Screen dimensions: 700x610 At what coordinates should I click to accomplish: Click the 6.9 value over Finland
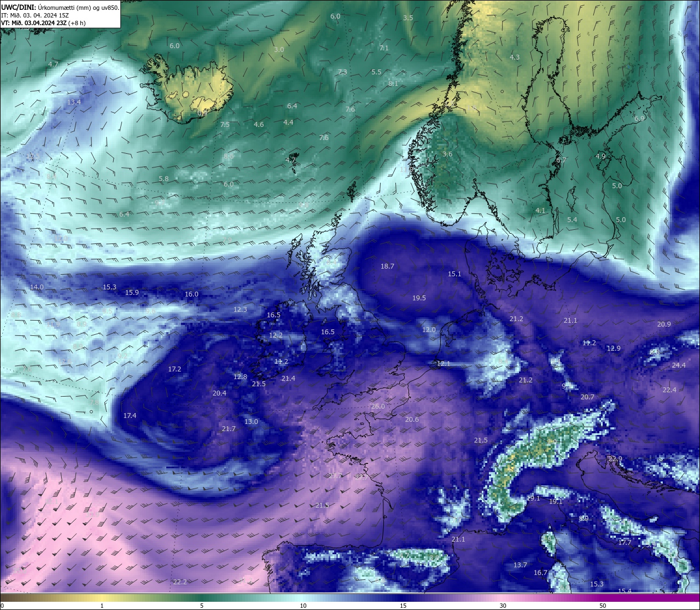click(639, 119)
